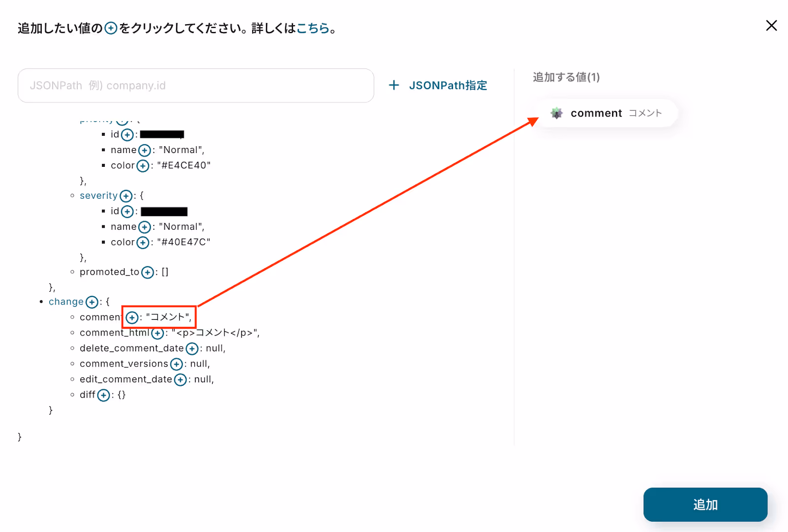Click plus beside color "#40E47C"

point(143,243)
